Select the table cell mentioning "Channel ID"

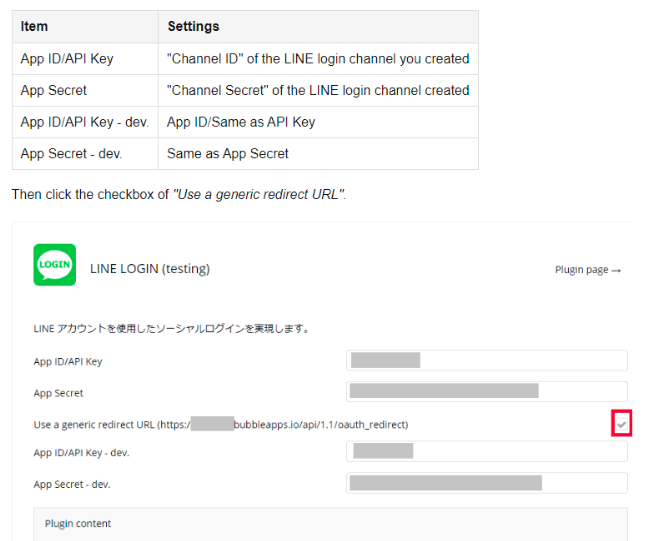(318, 58)
